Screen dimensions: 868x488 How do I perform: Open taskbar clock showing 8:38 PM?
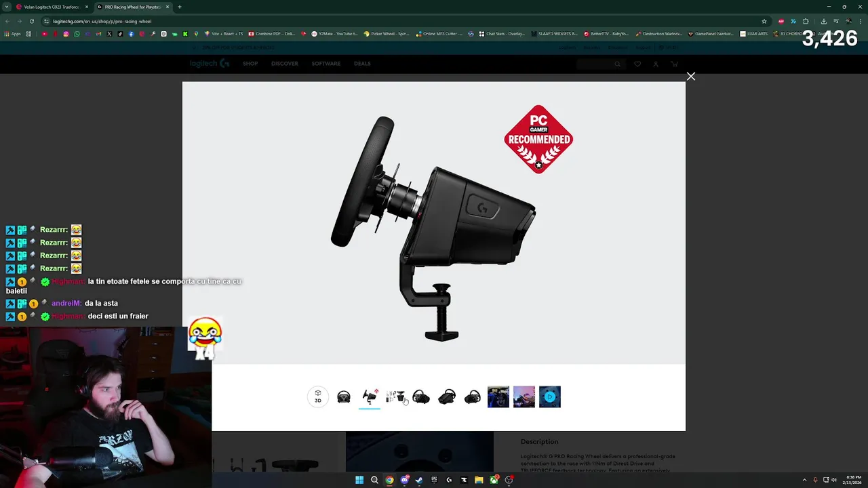tap(852, 480)
